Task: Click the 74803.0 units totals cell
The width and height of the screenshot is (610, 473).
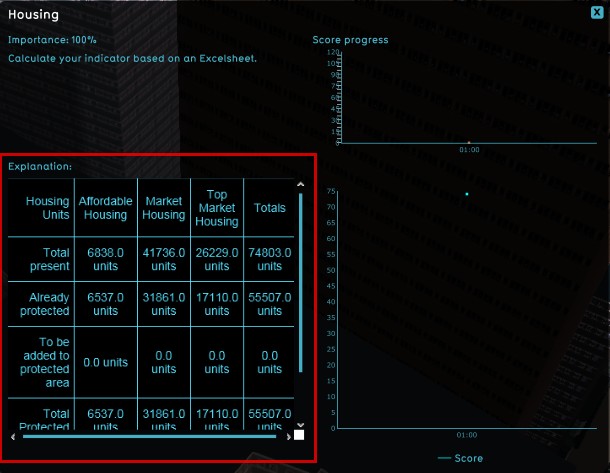Action: (x=269, y=260)
